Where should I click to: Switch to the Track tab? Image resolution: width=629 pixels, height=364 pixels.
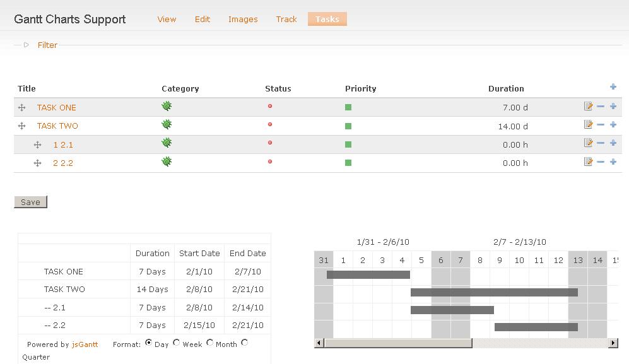pyautogui.click(x=286, y=20)
